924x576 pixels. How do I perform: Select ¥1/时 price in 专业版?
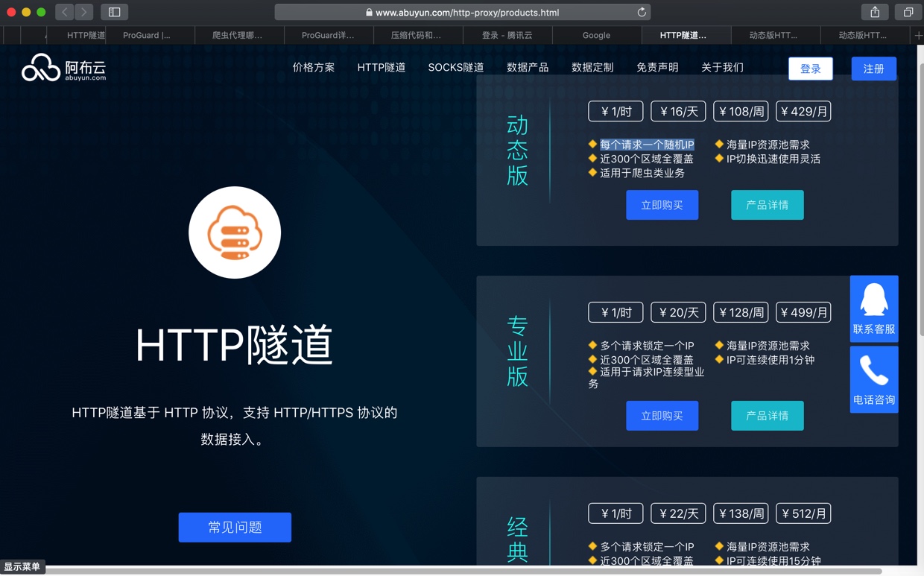point(616,312)
